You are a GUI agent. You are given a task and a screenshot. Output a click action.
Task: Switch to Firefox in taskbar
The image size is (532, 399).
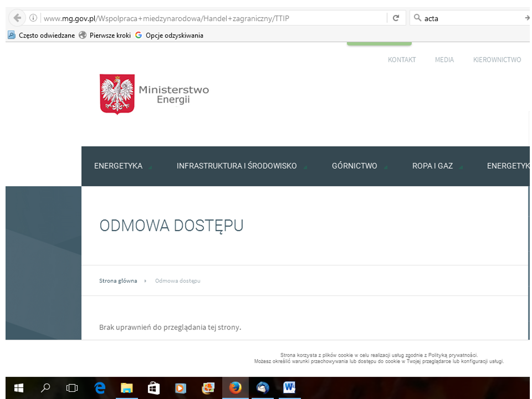[235, 387]
